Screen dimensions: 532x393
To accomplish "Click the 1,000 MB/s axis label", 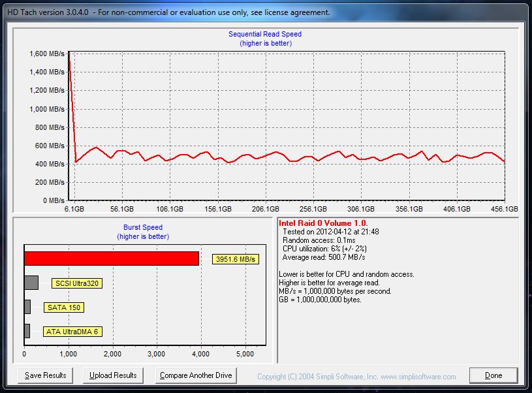I will click(47, 109).
